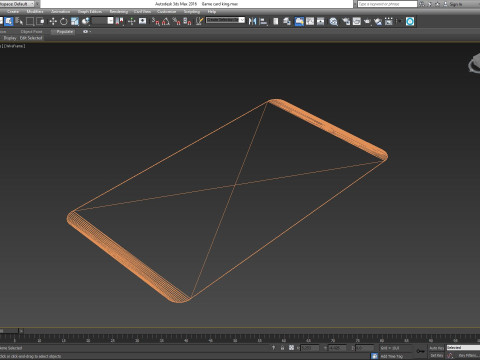
Task: Open Reference Coordinate System dropdown
Action: pos(103,21)
